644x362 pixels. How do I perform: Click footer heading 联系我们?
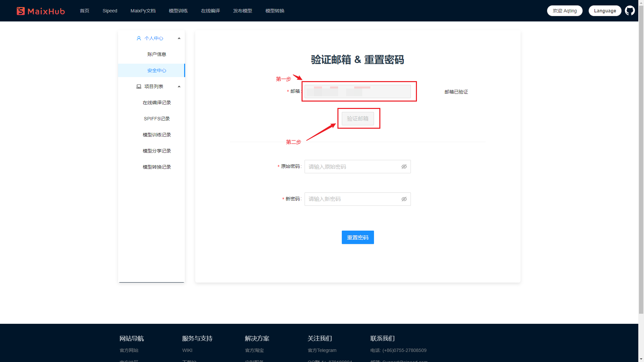[382, 339]
